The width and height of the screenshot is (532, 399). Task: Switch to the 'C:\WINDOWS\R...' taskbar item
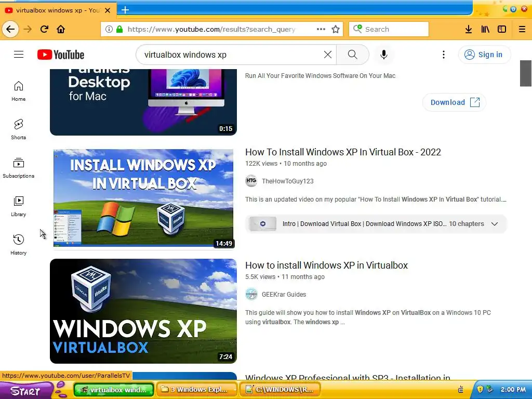[x=281, y=390]
